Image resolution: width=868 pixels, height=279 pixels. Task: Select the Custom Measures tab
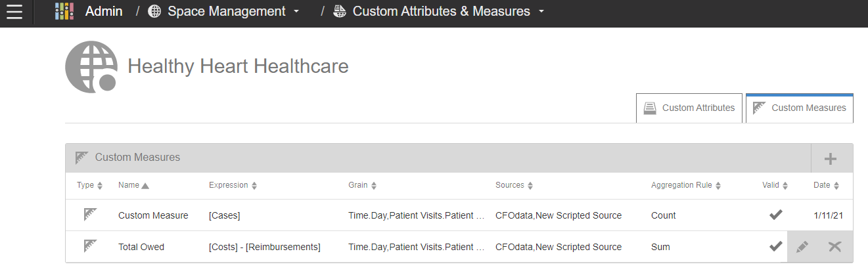pyautogui.click(x=800, y=108)
